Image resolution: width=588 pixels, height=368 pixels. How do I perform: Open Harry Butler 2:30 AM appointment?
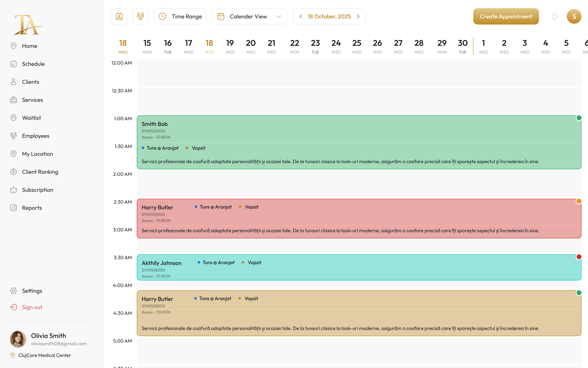(359, 219)
